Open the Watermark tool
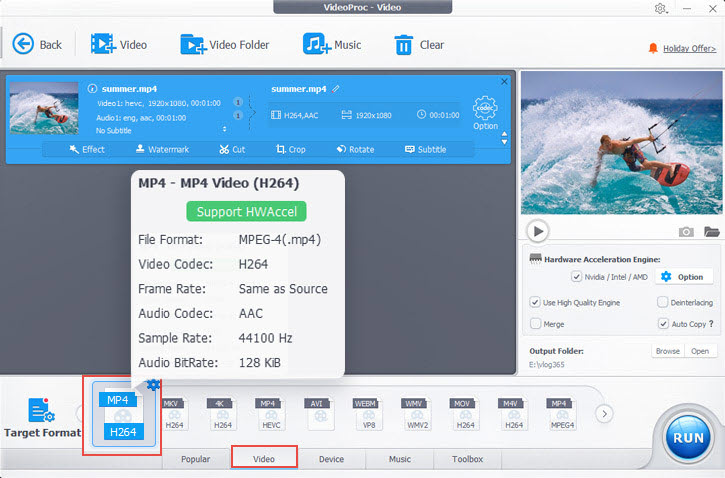 [162, 149]
